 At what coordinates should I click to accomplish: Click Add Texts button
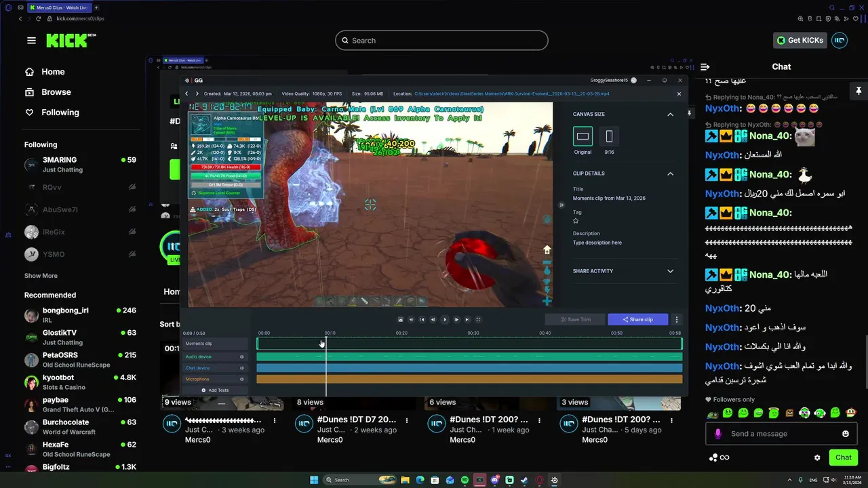[x=215, y=390]
